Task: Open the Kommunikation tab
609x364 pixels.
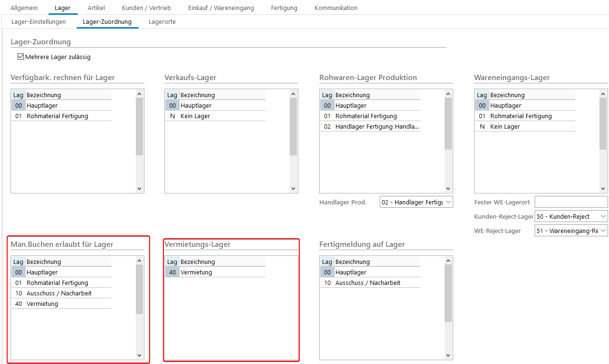Action: (335, 8)
